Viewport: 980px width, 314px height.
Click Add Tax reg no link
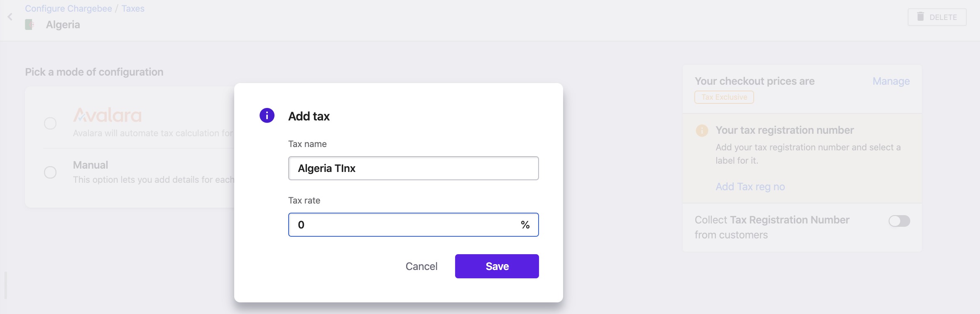pyautogui.click(x=750, y=186)
